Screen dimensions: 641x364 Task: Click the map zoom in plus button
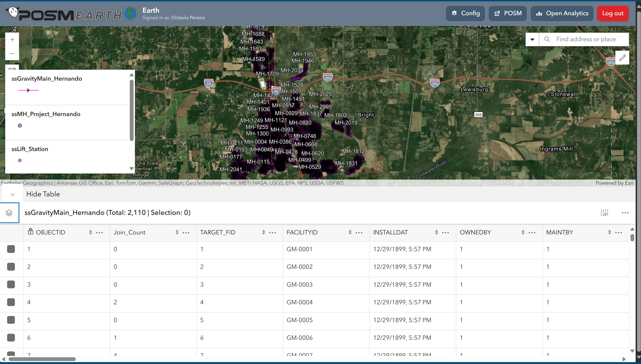coord(12,40)
